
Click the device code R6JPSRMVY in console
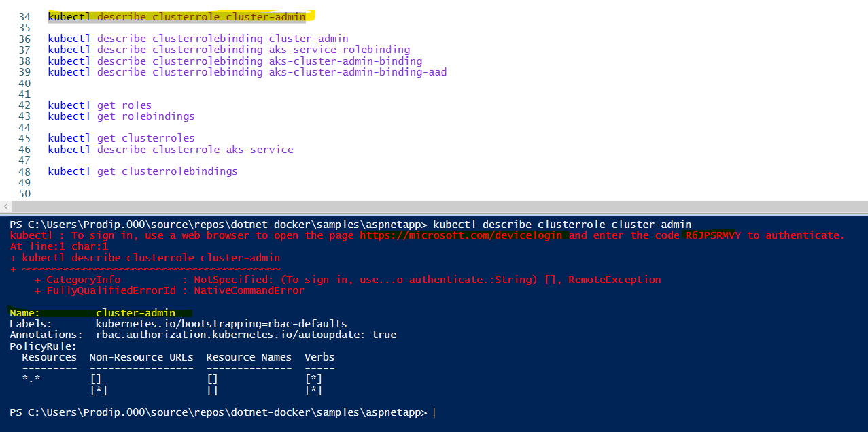[713, 235]
